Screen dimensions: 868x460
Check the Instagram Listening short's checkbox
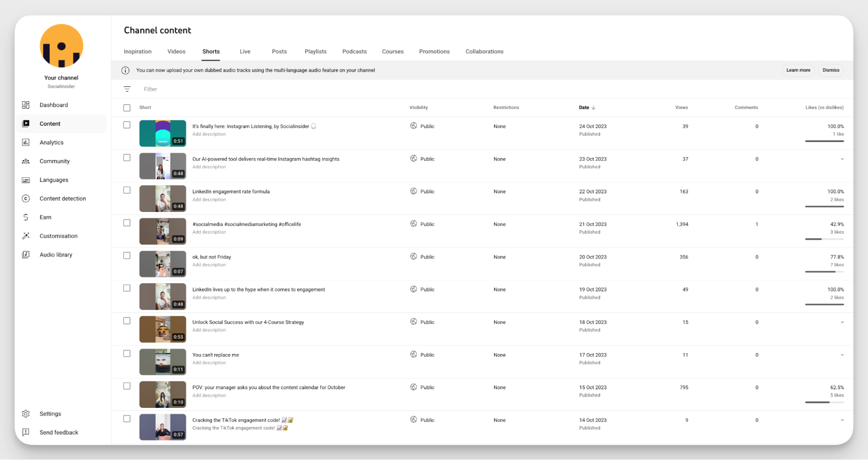[127, 125]
